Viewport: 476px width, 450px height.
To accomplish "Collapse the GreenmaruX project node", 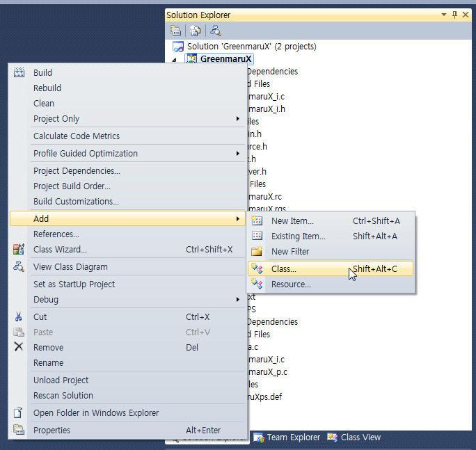I will 174,60.
